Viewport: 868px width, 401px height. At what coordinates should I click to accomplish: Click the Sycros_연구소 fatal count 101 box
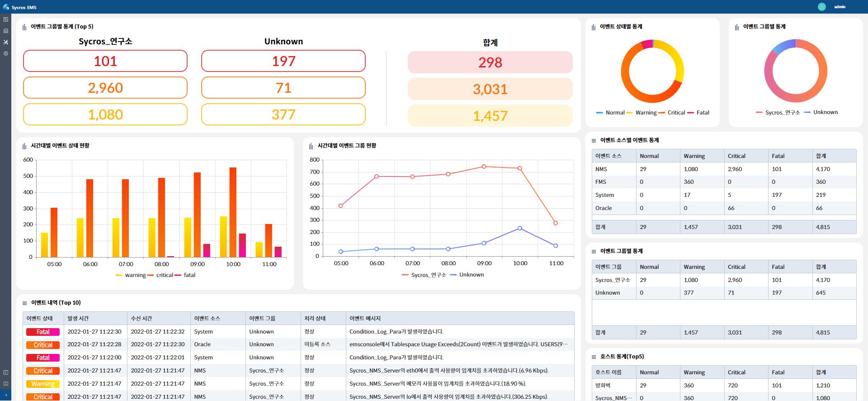pyautogui.click(x=105, y=61)
